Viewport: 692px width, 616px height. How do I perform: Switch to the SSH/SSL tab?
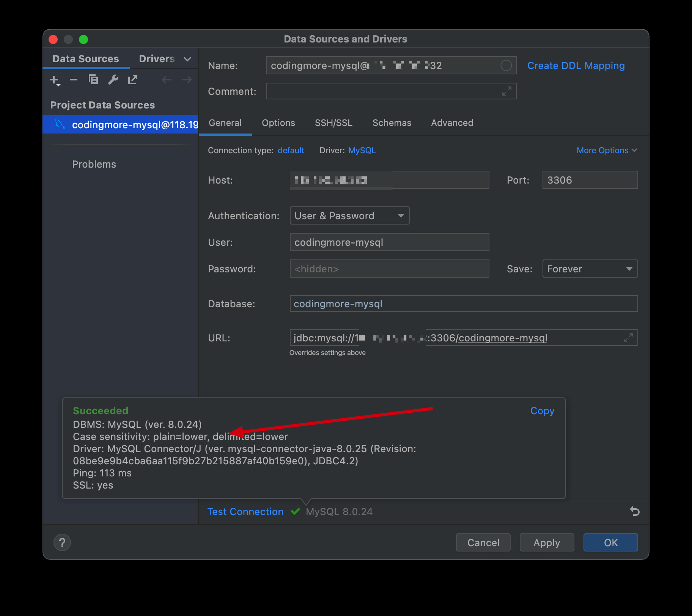333,123
